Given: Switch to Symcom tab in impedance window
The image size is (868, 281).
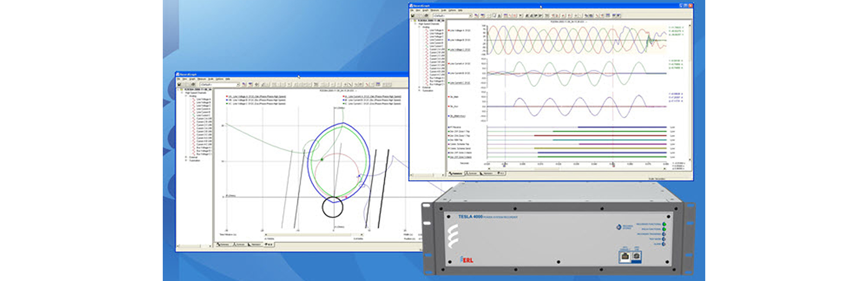Looking at the screenshot, I should (239, 244).
